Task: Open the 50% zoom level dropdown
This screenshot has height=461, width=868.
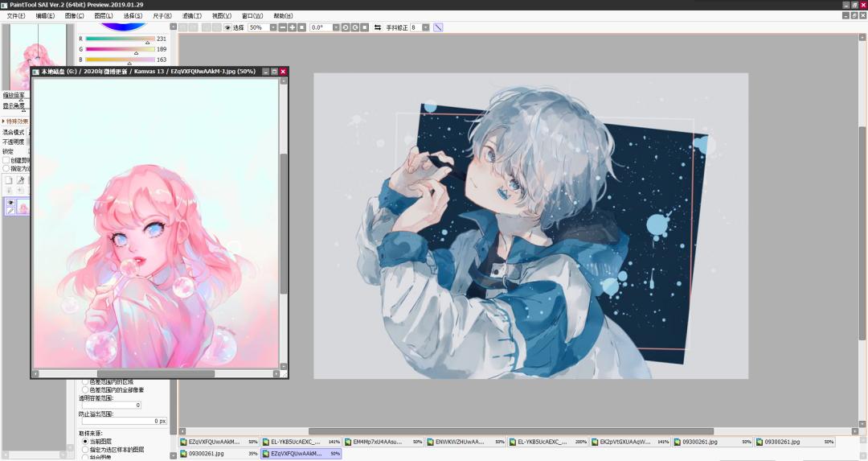Action: tap(273, 27)
